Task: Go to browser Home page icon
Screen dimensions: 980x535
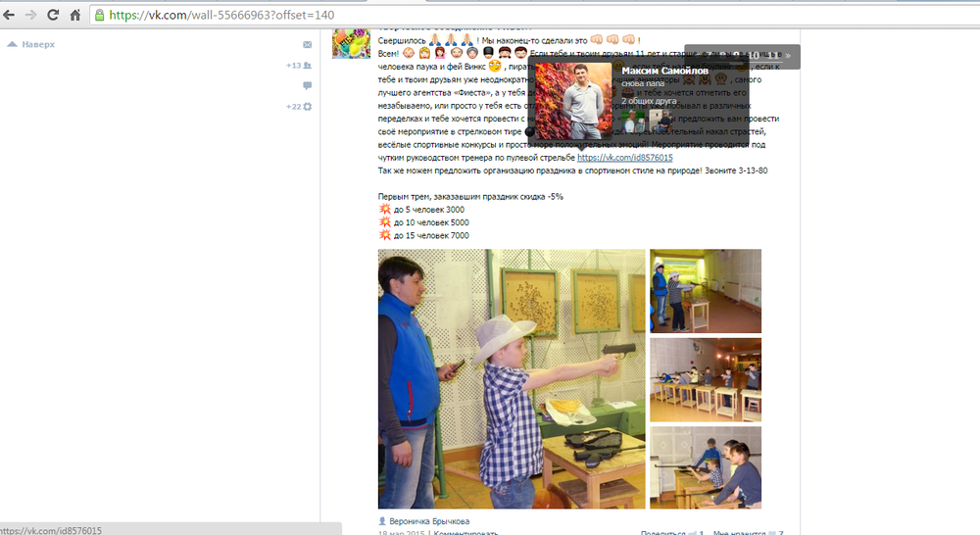Action: (75, 15)
